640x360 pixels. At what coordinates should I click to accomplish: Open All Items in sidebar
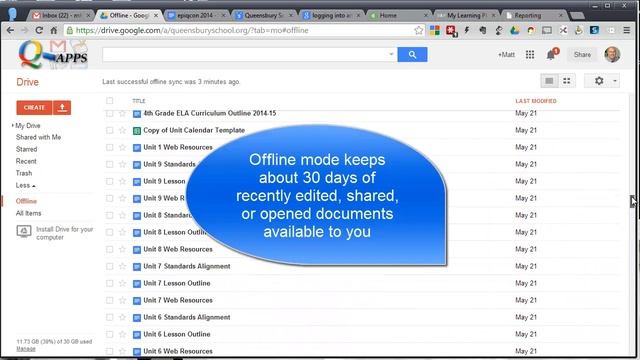[29, 213]
